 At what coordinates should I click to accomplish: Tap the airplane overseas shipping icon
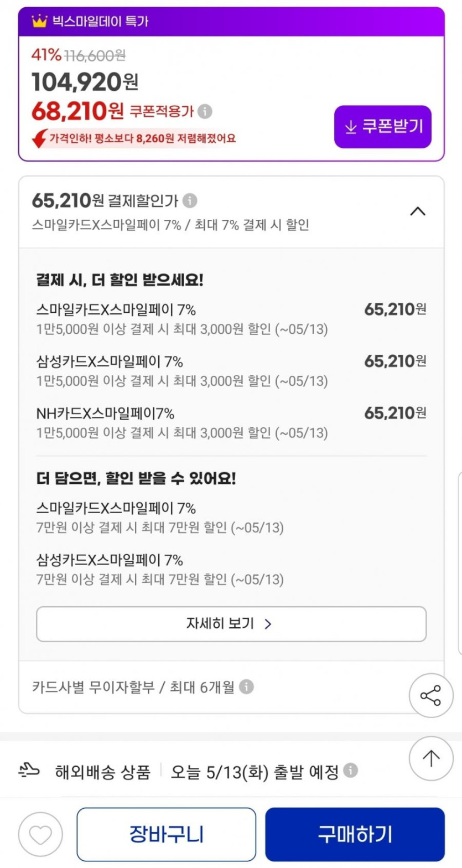point(30,771)
